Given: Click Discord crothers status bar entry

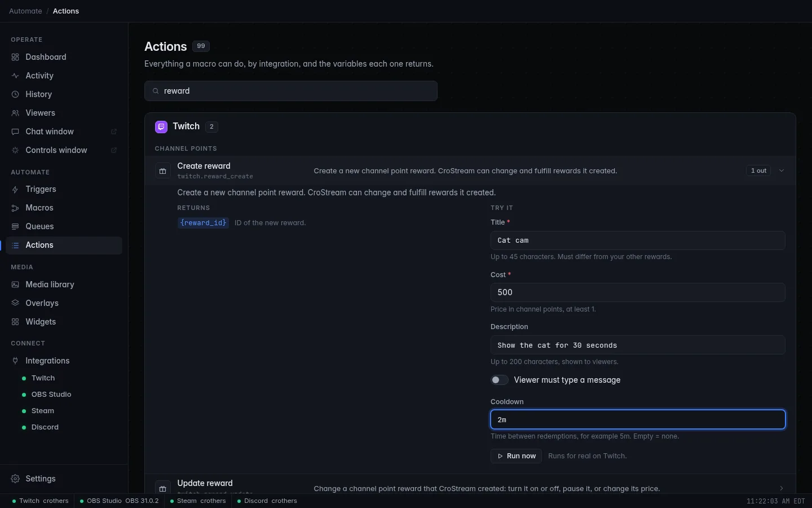Looking at the screenshot, I should tap(267, 501).
